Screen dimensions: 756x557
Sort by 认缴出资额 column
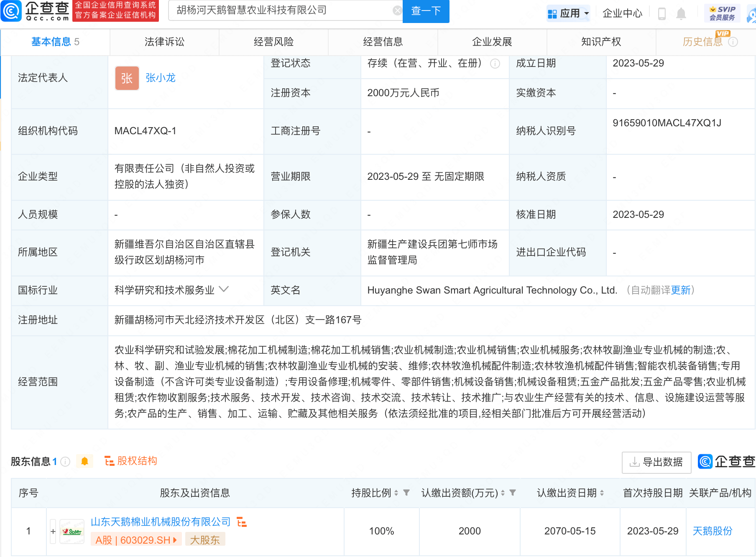503,493
